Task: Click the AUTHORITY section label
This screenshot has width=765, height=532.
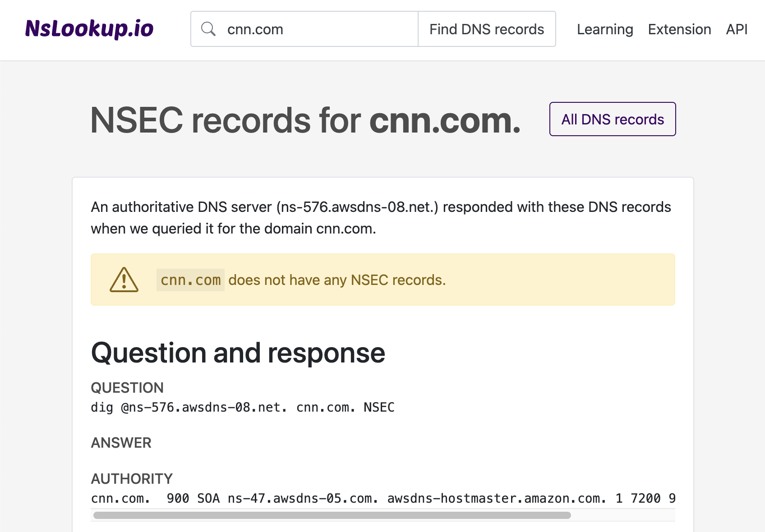Action: point(132,478)
